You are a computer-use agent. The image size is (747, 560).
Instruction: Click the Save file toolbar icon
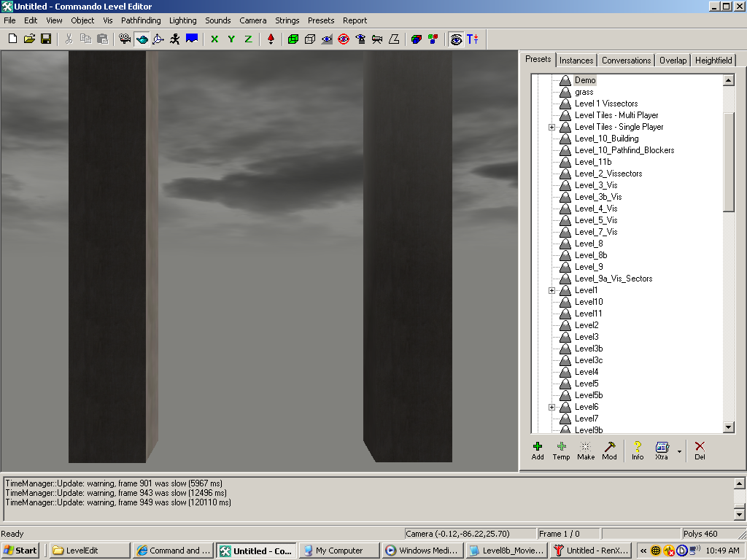point(46,39)
